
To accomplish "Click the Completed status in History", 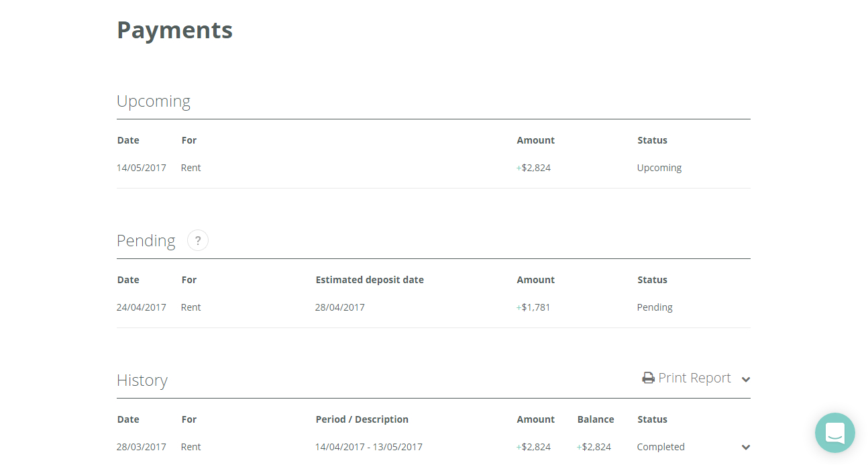I will coord(661,447).
